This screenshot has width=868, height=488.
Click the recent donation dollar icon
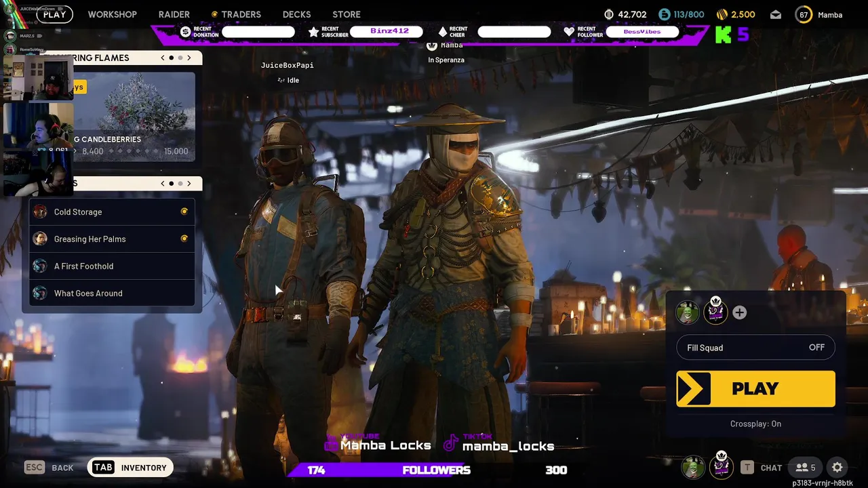[x=185, y=32]
